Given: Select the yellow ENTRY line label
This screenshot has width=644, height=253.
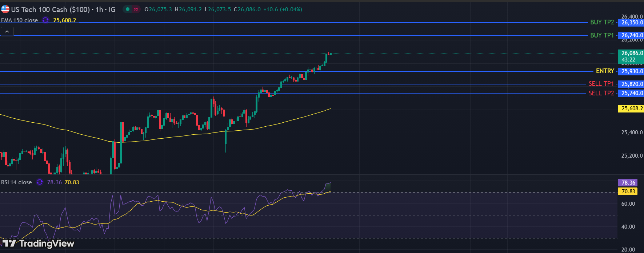Looking at the screenshot, I should [605, 71].
